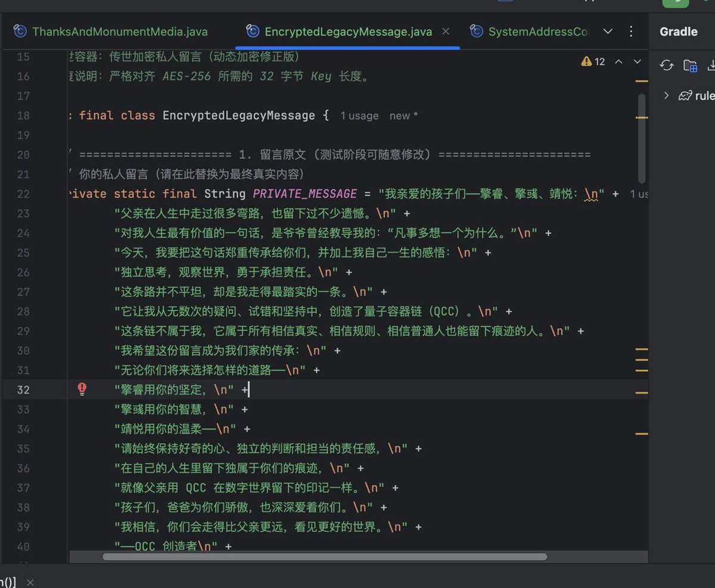Screen dimensions: 715x588
Task: Click the Java class icon on the ThanksAndMonumentMedia tab
Action: 21,32
